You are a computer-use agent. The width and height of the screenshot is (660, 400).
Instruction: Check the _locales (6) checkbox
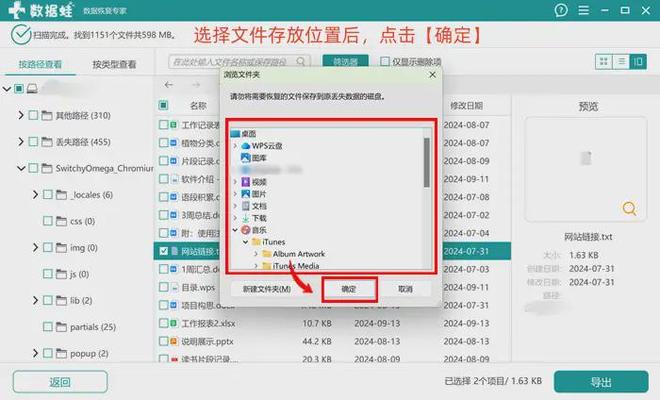click(x=48, y=195)
